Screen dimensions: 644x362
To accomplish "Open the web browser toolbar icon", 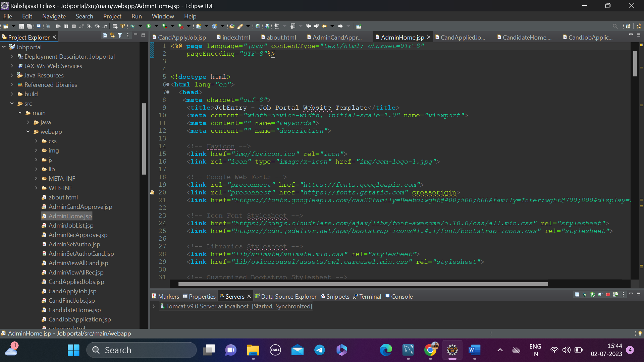I will point(258,26).
